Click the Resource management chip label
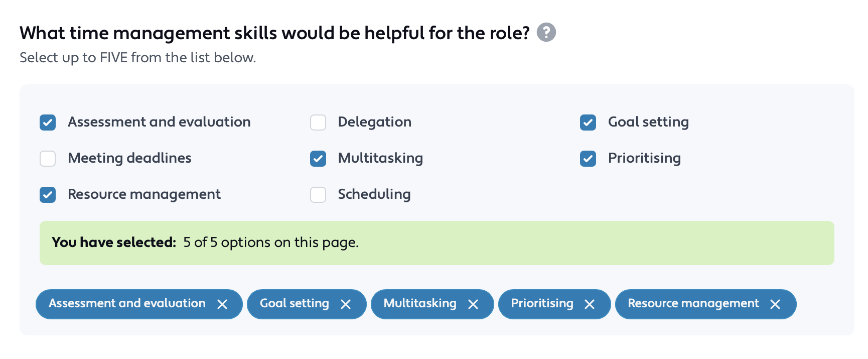Screen dimensions: 868x359 coord(693,303)
